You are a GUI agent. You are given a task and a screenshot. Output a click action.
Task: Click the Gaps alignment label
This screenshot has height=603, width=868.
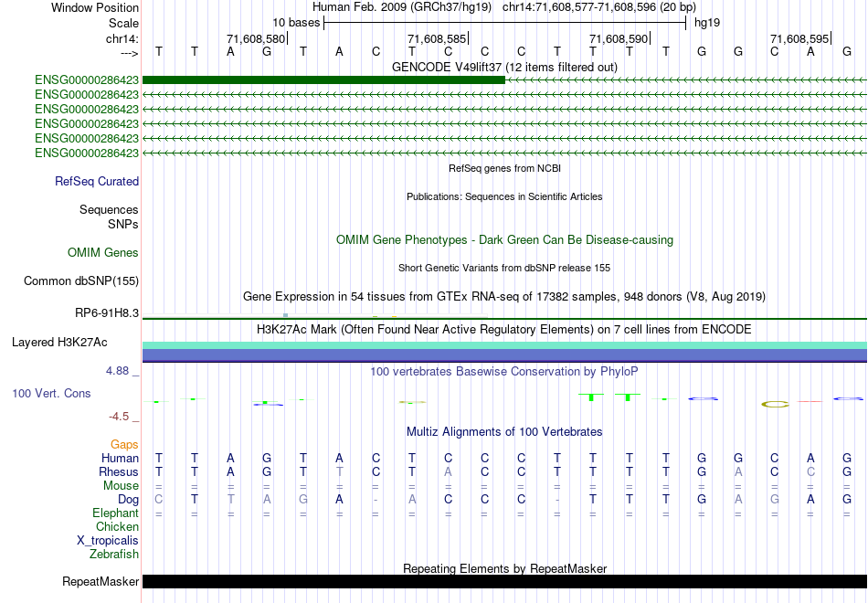tap(124, 445)
